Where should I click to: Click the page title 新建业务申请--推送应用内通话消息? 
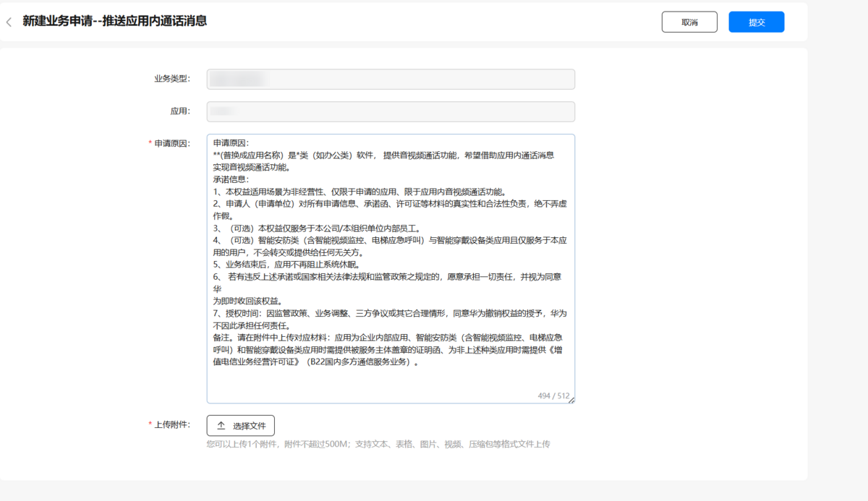click(x=114, y=22)
